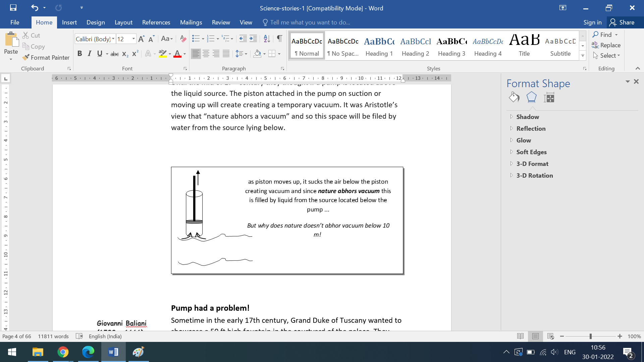Click the Increase Indent icon

tap(254, 39)
